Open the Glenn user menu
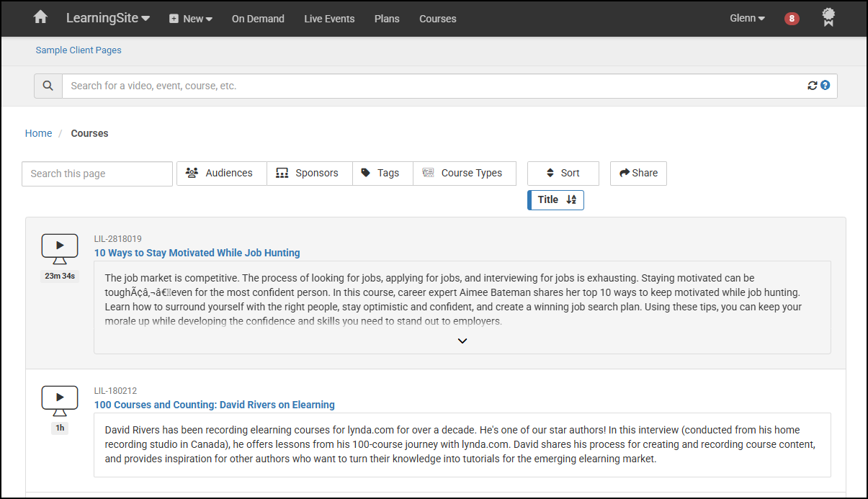868x499 pixels. point(747,19)
